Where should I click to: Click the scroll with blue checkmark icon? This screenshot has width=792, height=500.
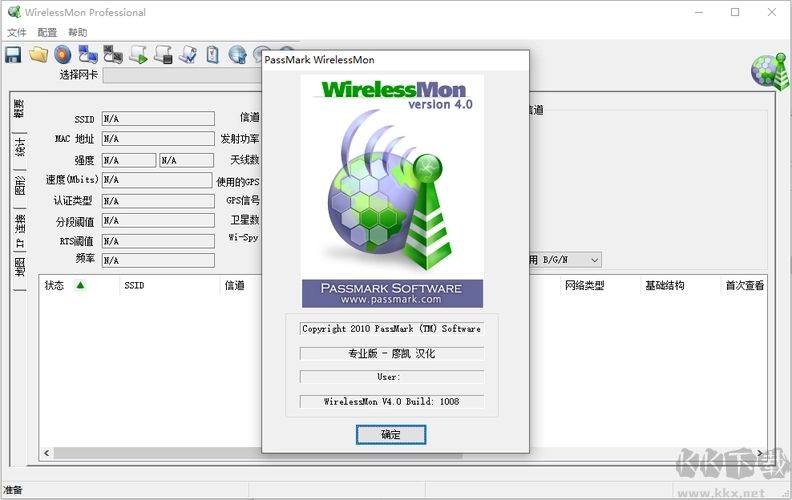[188, 55]
